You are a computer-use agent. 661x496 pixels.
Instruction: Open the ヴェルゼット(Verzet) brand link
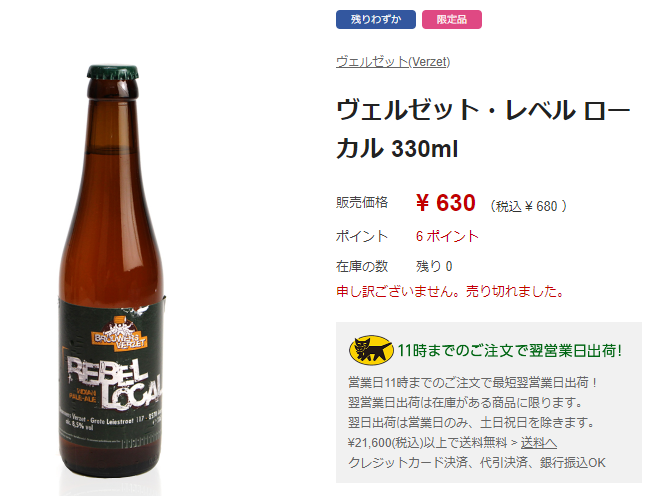[393, 62]
